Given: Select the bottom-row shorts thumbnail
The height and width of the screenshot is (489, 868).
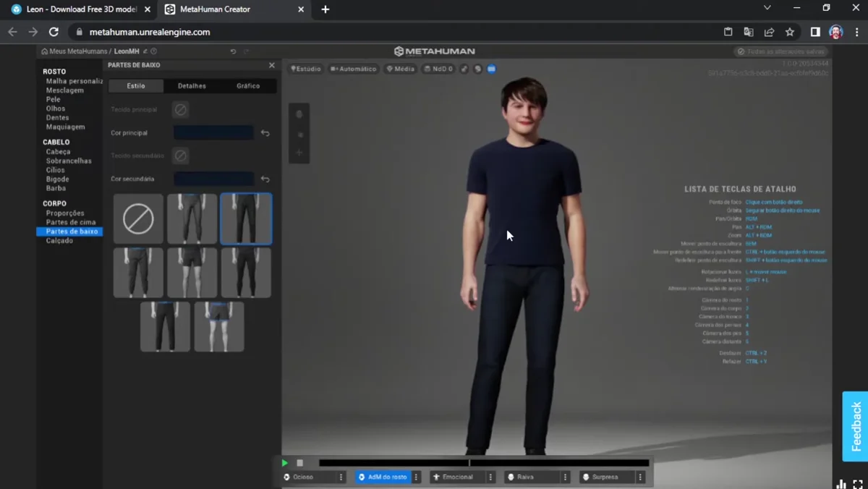Looking at the screenshot, I should tap(219, 327).
